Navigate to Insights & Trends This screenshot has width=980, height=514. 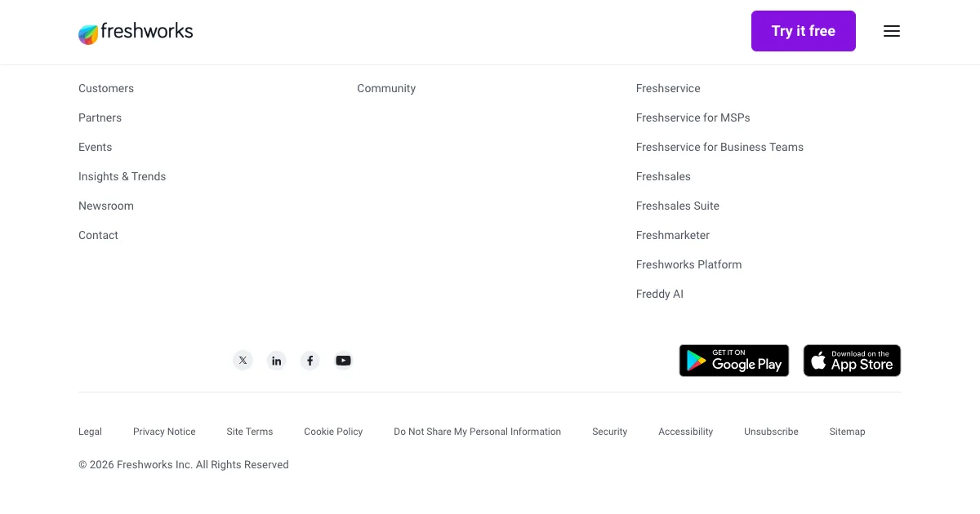(122, 176)
